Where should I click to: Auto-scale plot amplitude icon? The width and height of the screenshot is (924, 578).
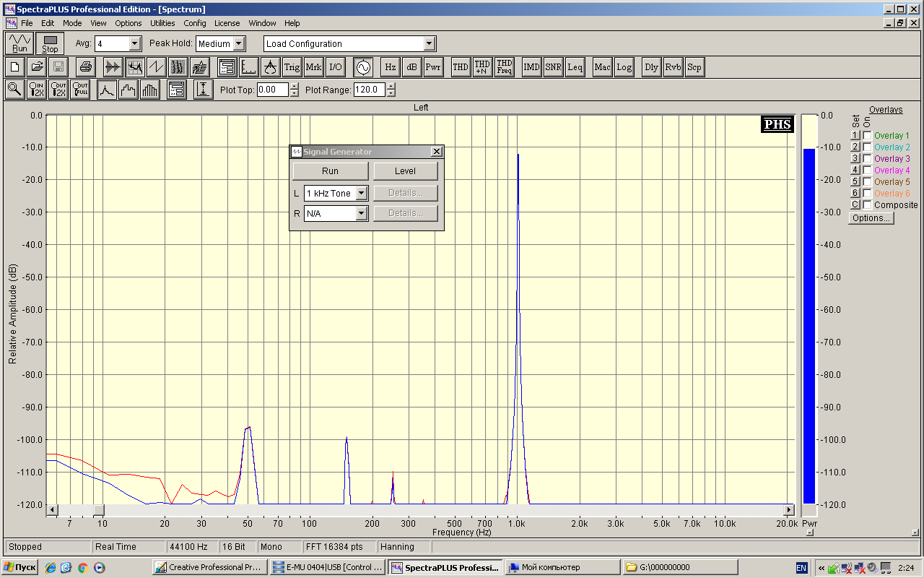click(204, 90)
